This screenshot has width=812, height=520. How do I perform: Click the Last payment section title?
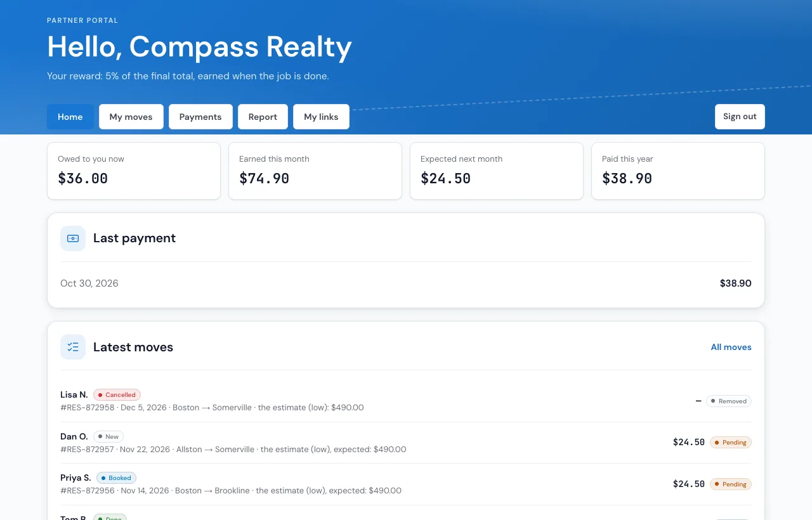point(134,238)
